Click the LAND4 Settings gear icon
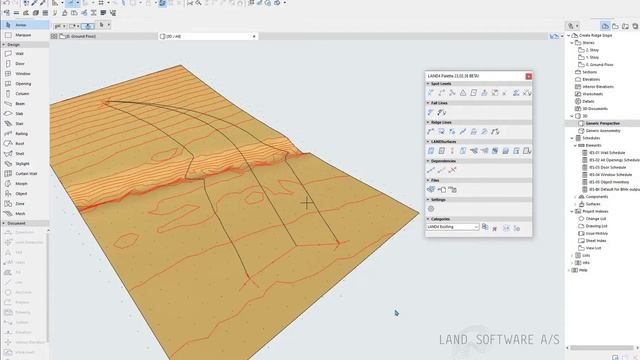Image resolution: width=640 pixels, height=360 pixels. click(x=431, y=209)
